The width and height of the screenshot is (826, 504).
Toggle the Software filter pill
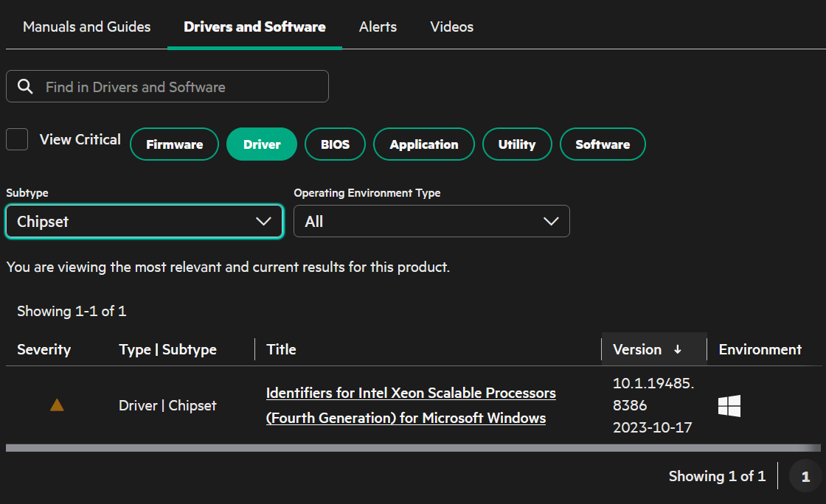[x=603, y=144]
